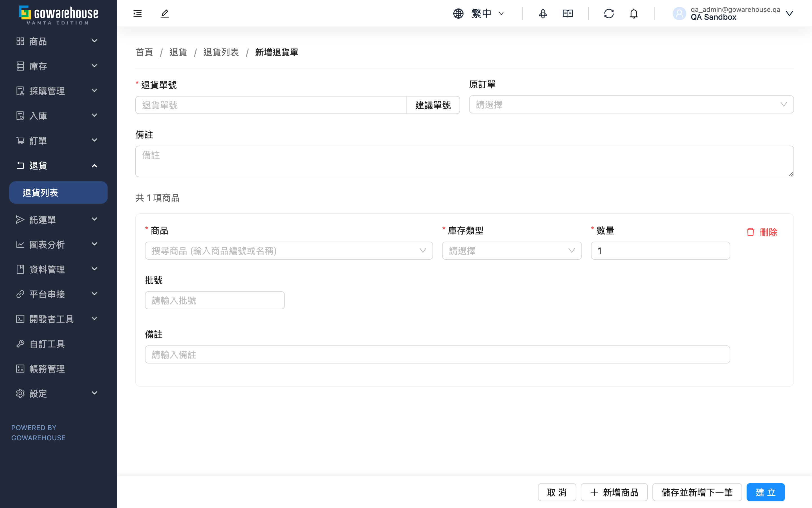Image resolution: width=812 pixels, height=508 pixels.
Task: Click the 資料管理 icon in sidebar
Action: [20, 269]
